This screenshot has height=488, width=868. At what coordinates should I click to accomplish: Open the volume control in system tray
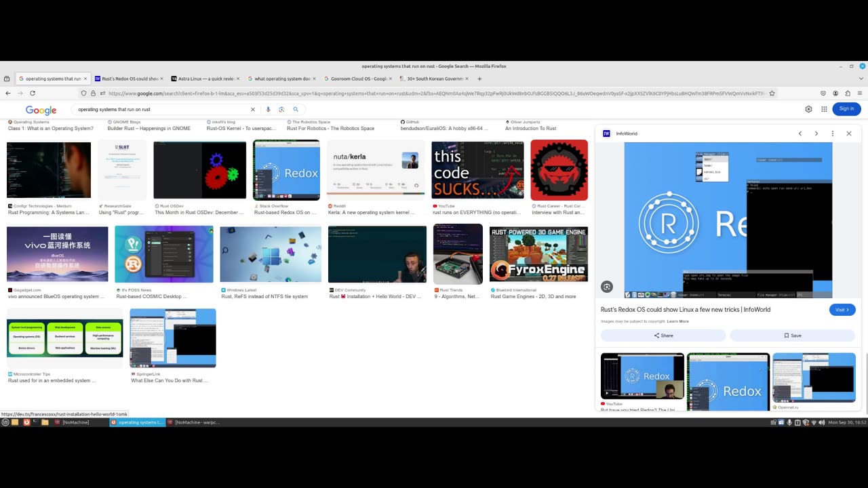[x=821, y=422]
